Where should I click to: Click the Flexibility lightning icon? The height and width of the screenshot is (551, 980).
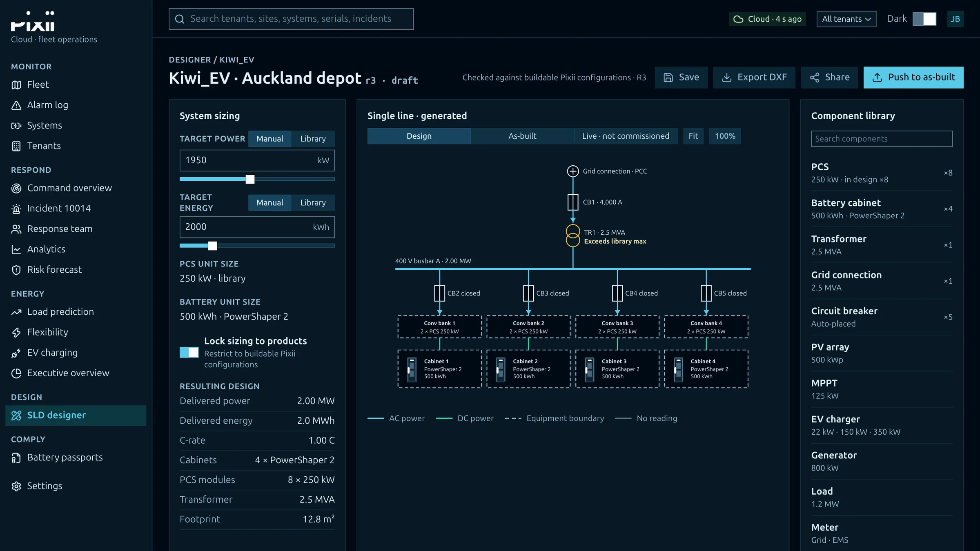click(16, 332)
